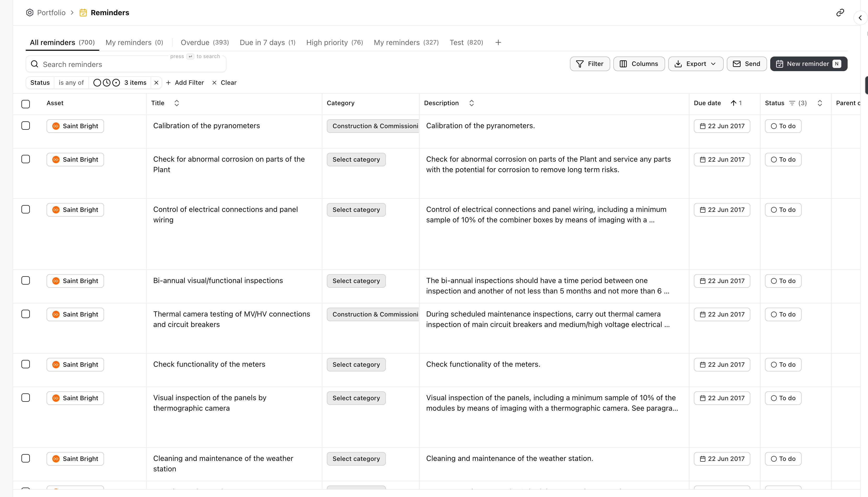
Task: Open the Export dropdown
Action: pos(695,64)
